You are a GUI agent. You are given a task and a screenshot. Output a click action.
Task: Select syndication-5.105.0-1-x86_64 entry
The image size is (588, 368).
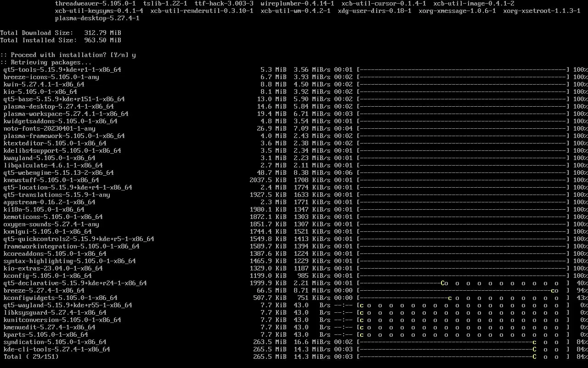(55, 342)
